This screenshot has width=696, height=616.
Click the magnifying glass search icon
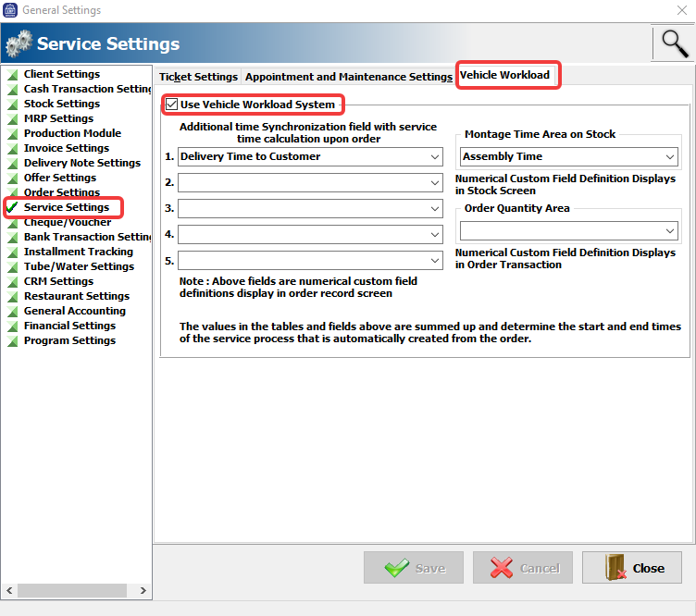coord(675,43)
